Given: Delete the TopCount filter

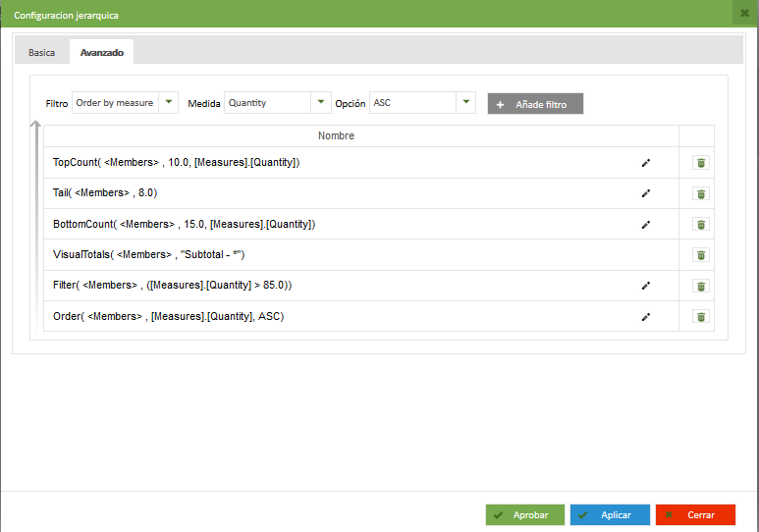Looking at the screenshot, I should (700, 163).
